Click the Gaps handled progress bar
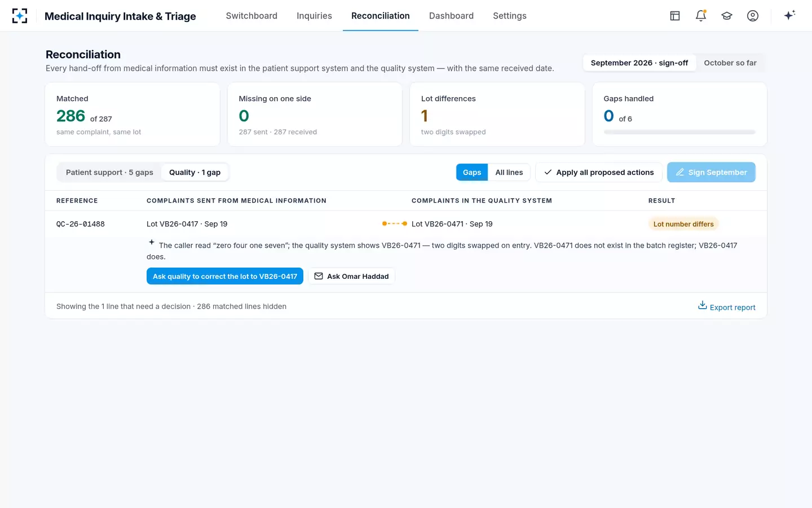Screen dimensions: 812x508 tap(679, 132)
